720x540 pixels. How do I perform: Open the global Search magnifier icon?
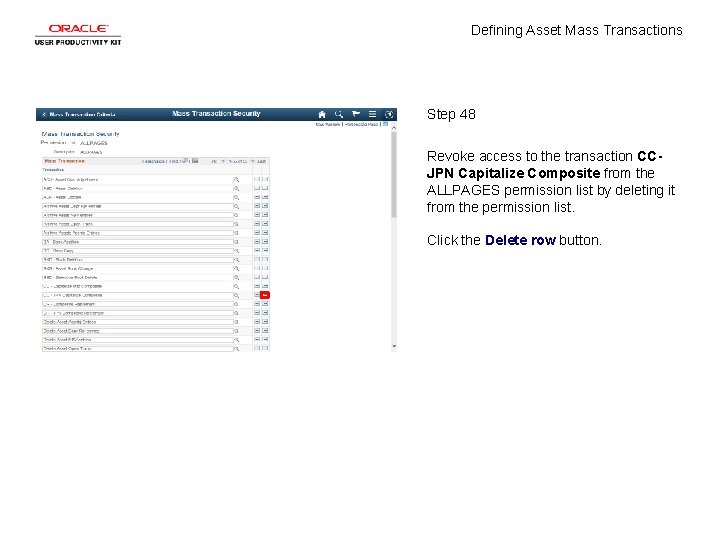pyautogui.click(x=339, y=114)
